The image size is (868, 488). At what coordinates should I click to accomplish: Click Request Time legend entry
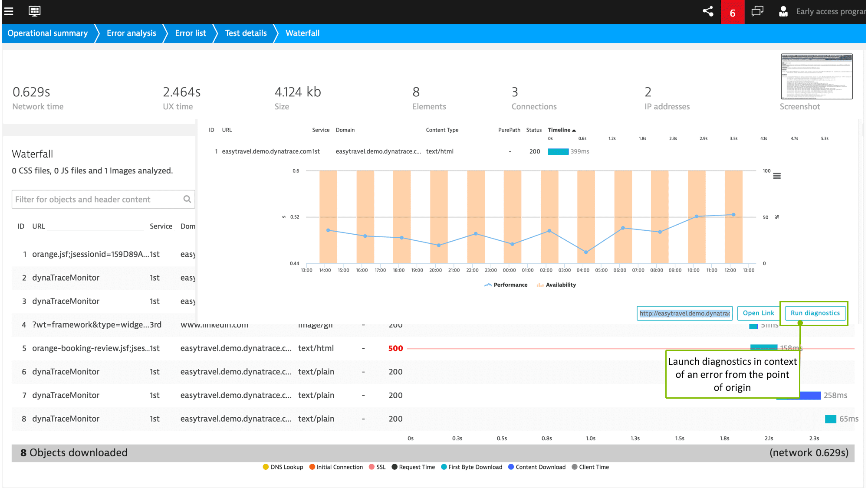click(413, 467)
